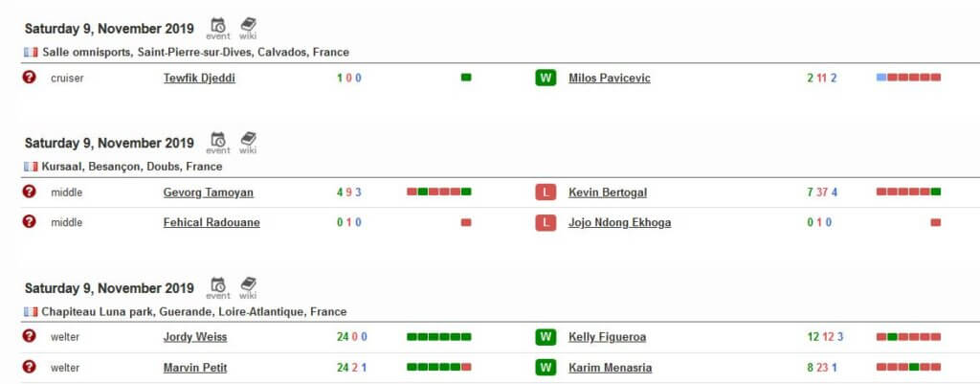Open the wiki icon for Chapiteau Luna park card
980x384 pixels.
(248, 288)
